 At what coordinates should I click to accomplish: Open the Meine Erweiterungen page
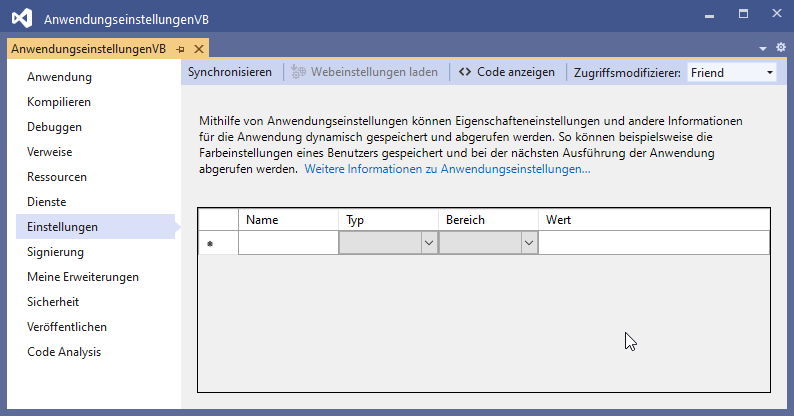83,277
